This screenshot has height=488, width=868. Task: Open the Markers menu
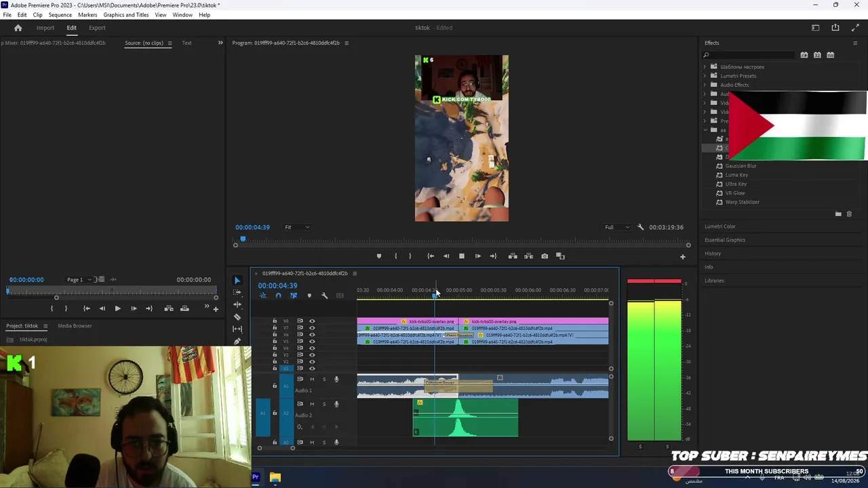[x=87, y=15]
